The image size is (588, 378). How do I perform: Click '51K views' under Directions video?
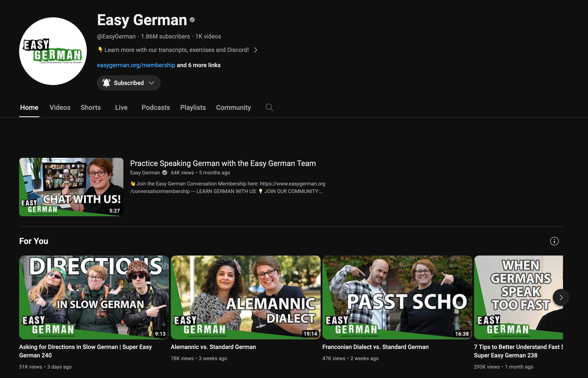[31, 367]
